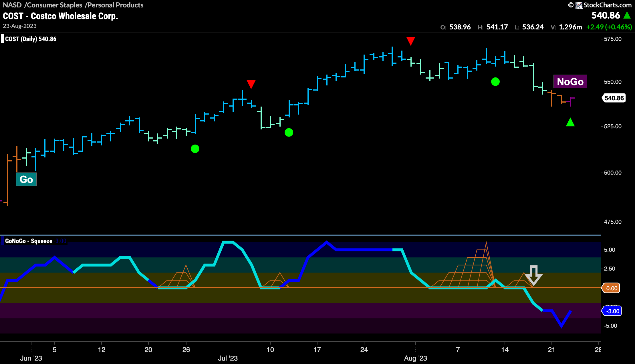Click the Aug '23 month label
The image size is (635, 364).
click(x=416, y=358)
